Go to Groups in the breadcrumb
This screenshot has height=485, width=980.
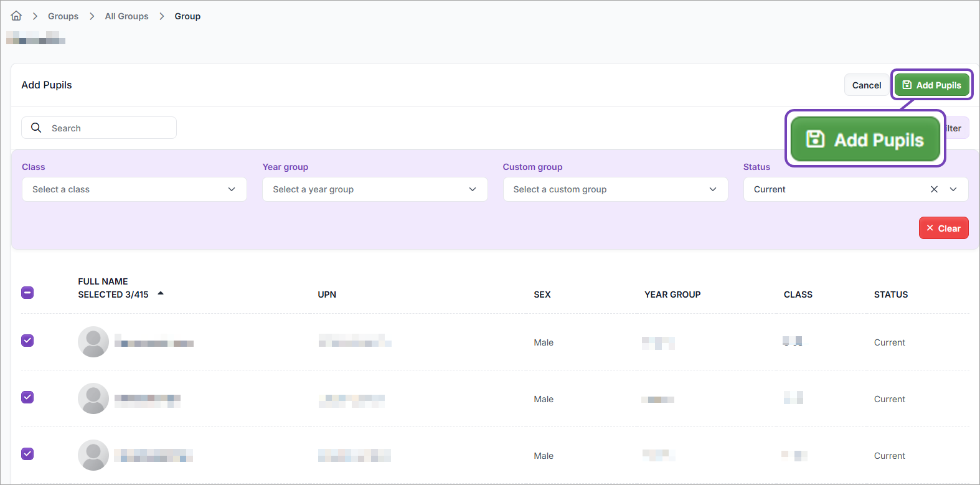[x=63, y=16]
